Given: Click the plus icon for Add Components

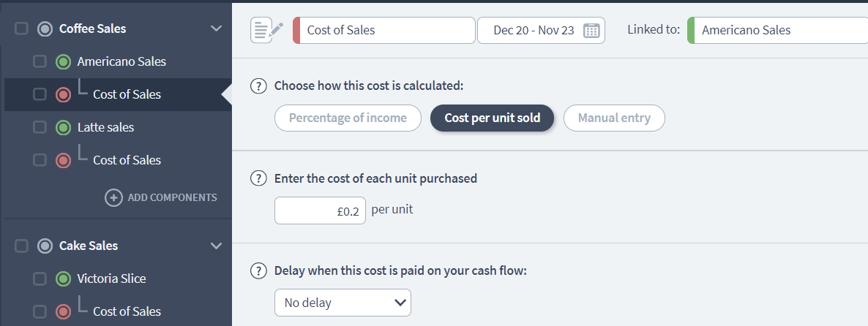Looking at the screenshot, I should (x=113, y=197).
